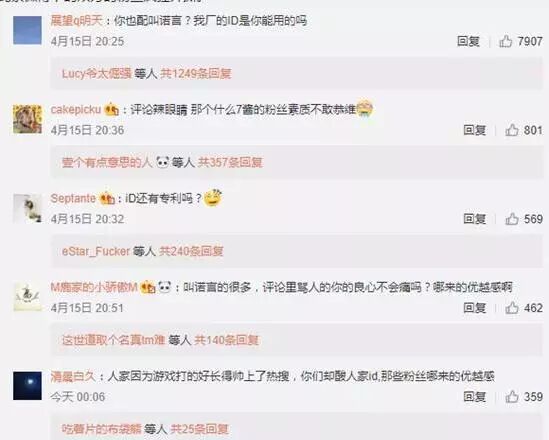
Task: Expand the 共240条回复 reply thread
Action: coord(191,251)
